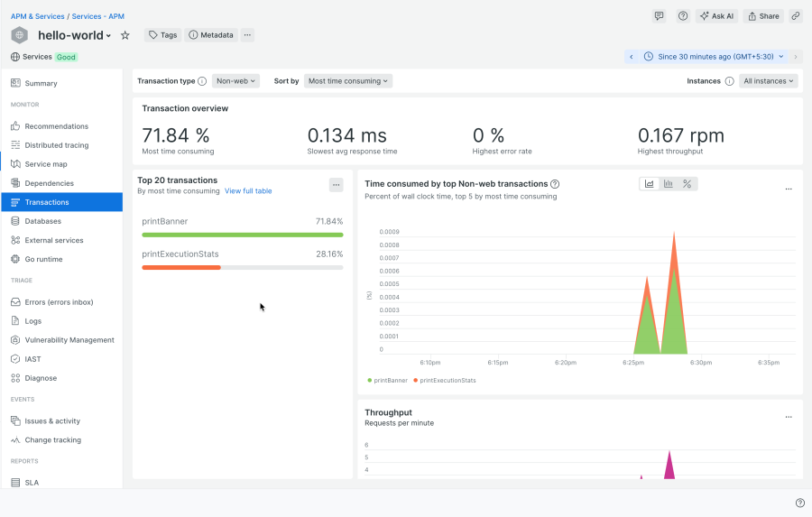
Task: Switch chart to bar histogram view
Action: (x=669, y=184)
